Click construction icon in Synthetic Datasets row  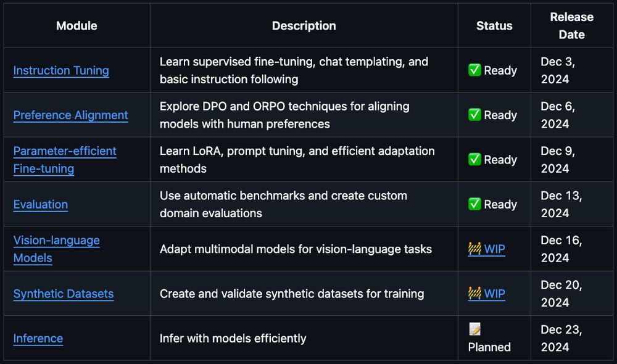click(x=474, y=293)
